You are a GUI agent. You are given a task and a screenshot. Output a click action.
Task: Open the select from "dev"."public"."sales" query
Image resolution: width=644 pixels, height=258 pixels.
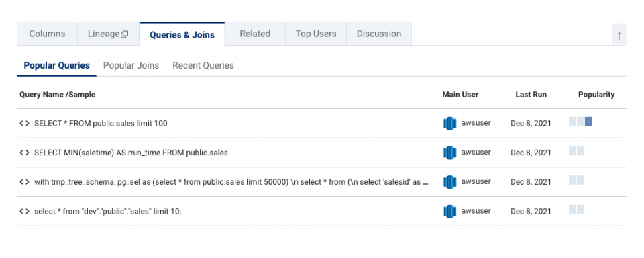click(107, 211)
